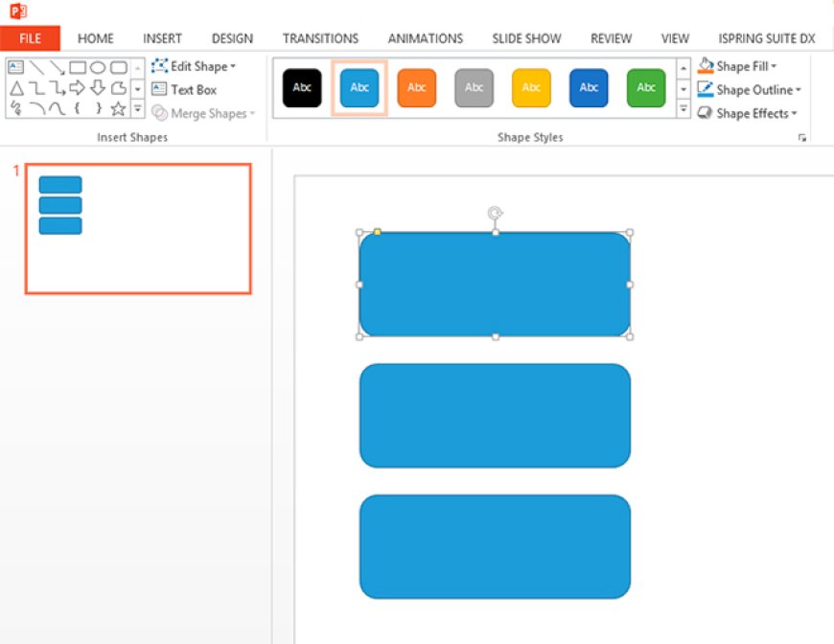Pick the straight line shape
Image resolution: width=834 pixels, height=644 pixels.
36,68
